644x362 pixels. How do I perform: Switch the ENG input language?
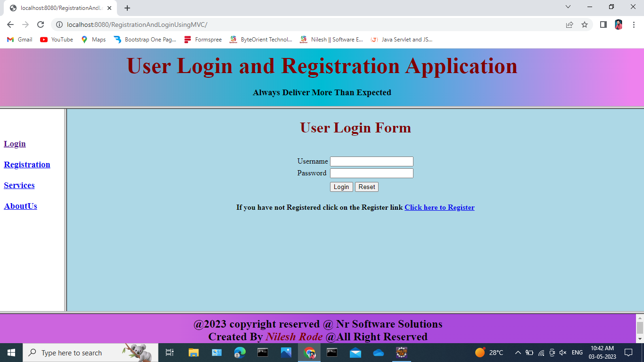pyautogui.click(x=577, y=353)
